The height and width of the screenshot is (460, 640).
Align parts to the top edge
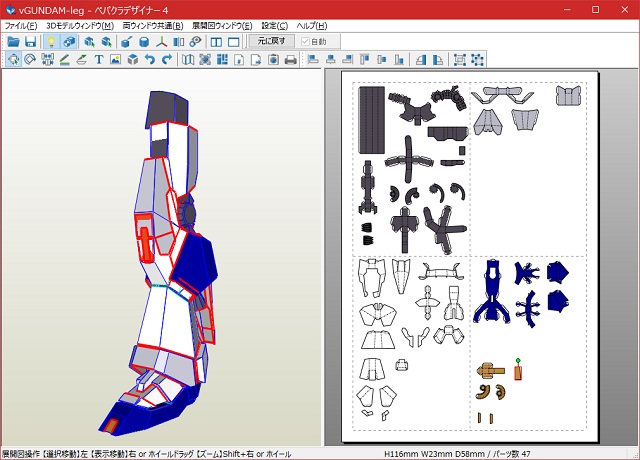click(x=364, y=60)
